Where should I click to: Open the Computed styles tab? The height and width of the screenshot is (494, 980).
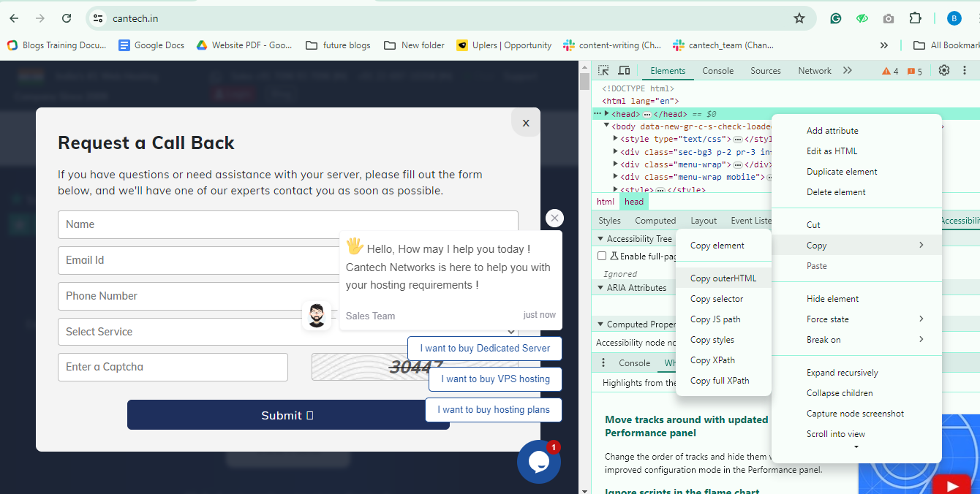click(655, 221)
